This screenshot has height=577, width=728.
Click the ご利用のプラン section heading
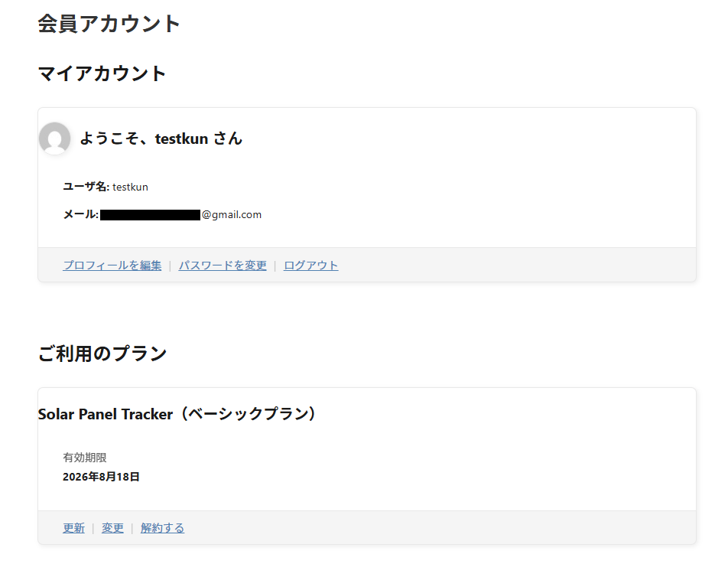pyautogui.click(x=102, y=354)
